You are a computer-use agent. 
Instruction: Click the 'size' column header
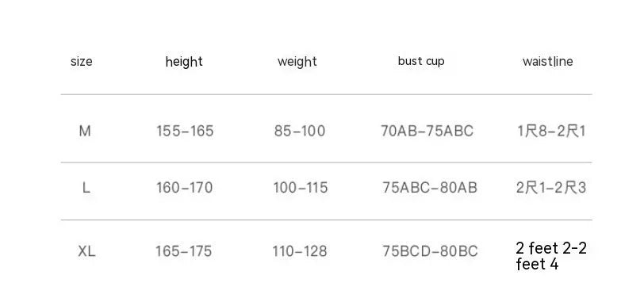pos(82,62)
